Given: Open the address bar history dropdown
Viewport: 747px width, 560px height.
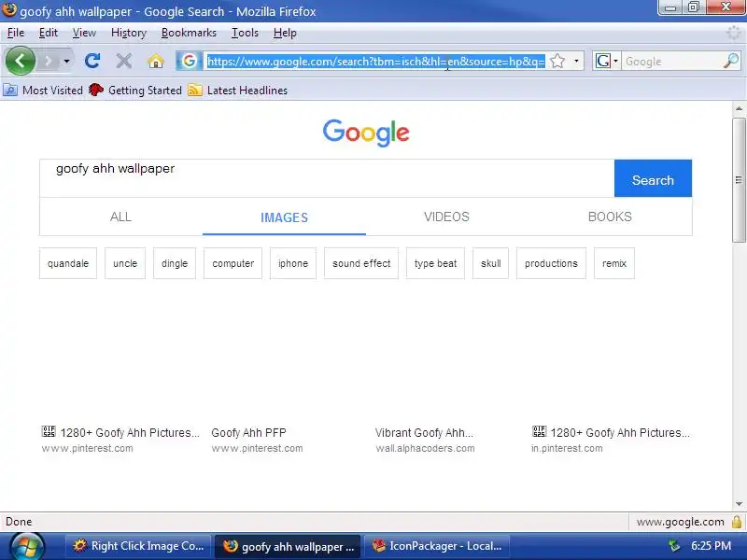Looking at the screenshot, I should coord(576,61).
